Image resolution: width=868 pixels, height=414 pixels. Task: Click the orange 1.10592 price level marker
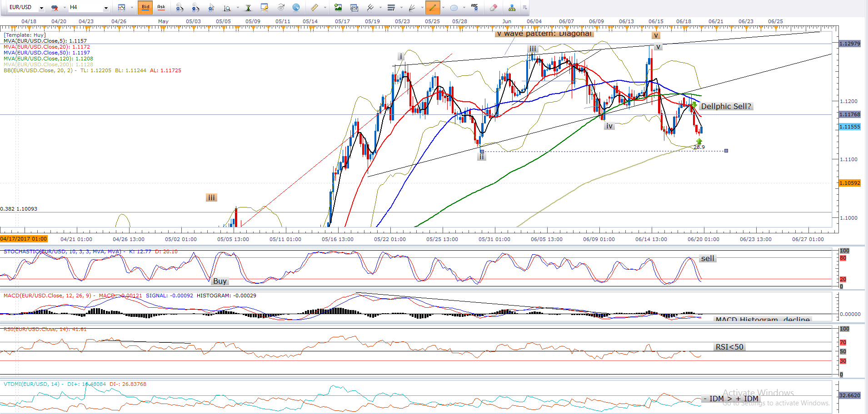tap(849, 183)
